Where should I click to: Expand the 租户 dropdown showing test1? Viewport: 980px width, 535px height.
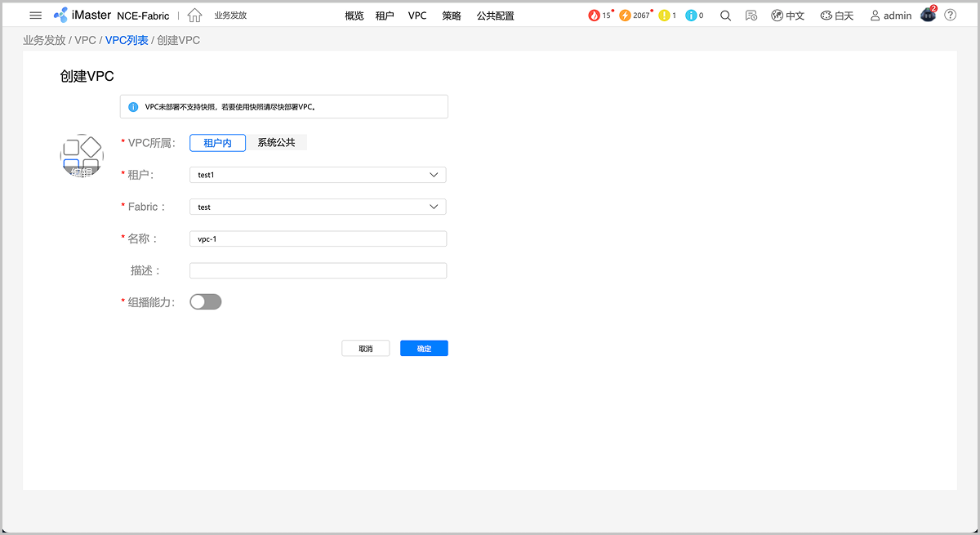[318, 175]
